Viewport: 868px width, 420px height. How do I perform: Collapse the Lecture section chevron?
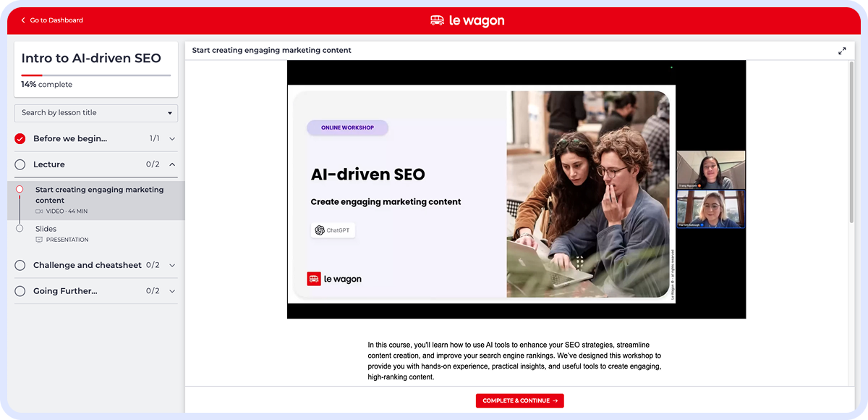click(x=173, y=164)
